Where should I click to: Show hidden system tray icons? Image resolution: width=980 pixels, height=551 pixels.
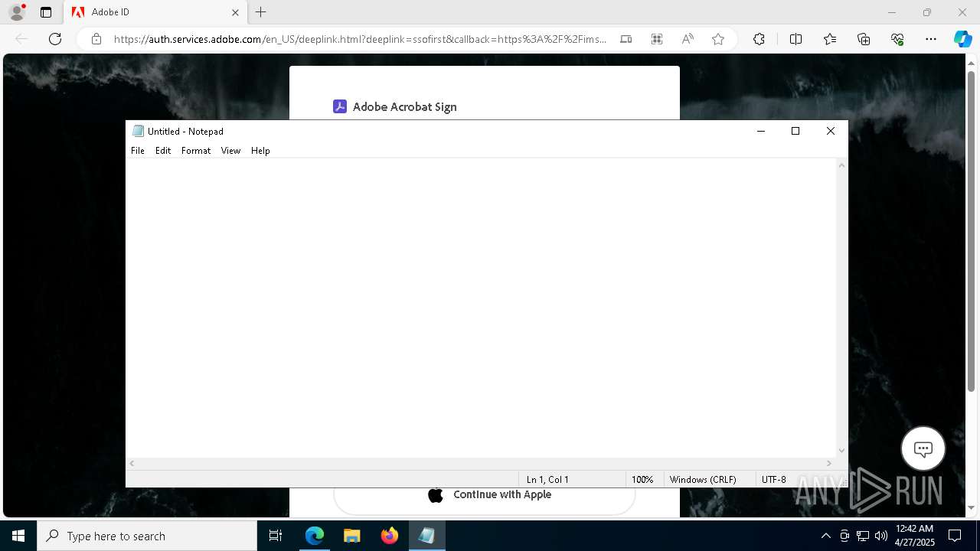[x=825, y=536]
